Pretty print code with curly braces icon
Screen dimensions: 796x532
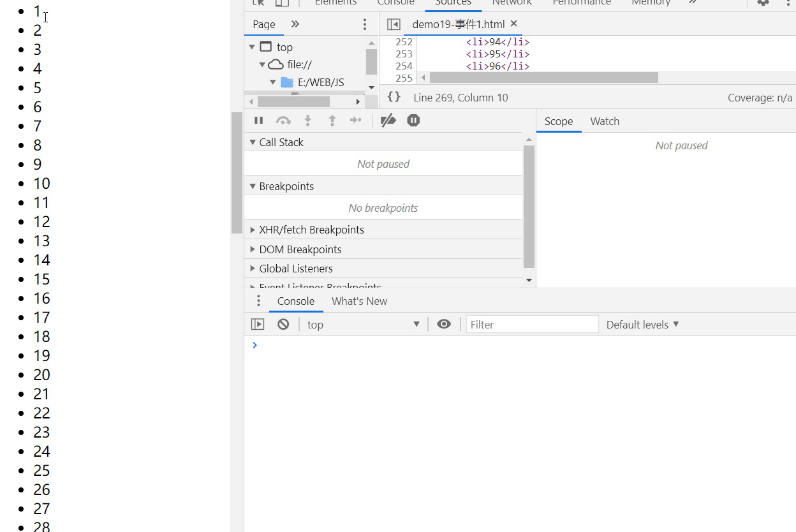394,97
